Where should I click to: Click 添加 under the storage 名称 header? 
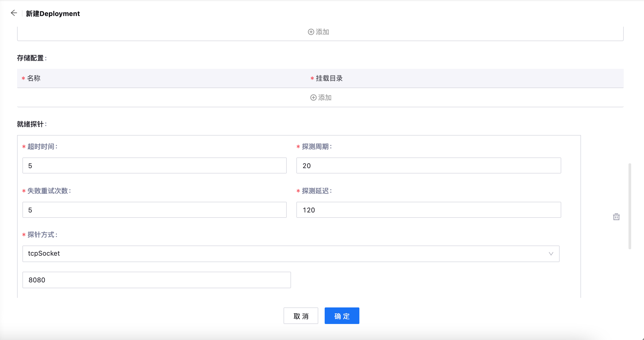click(x=325, y=98)
